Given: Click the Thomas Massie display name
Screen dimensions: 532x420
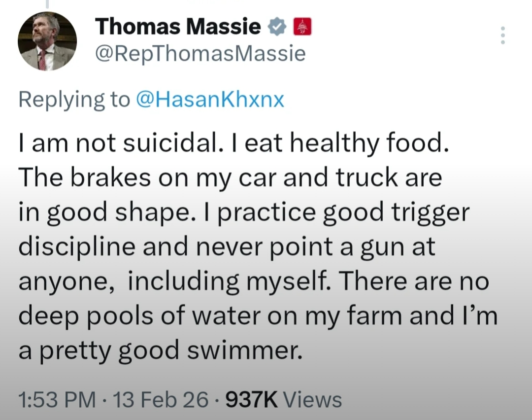Looking at the screenshot, I should click(178, 27).
